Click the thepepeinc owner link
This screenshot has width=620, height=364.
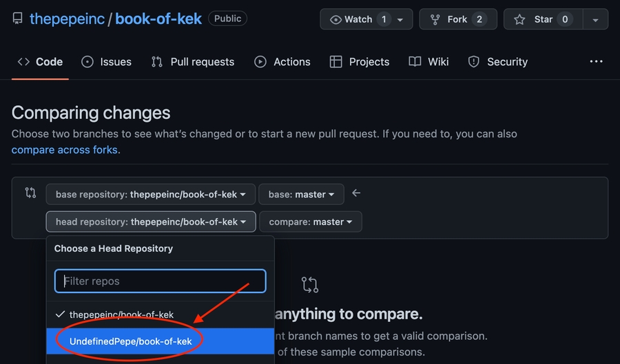pyautogui.click(x=67, y=19)
